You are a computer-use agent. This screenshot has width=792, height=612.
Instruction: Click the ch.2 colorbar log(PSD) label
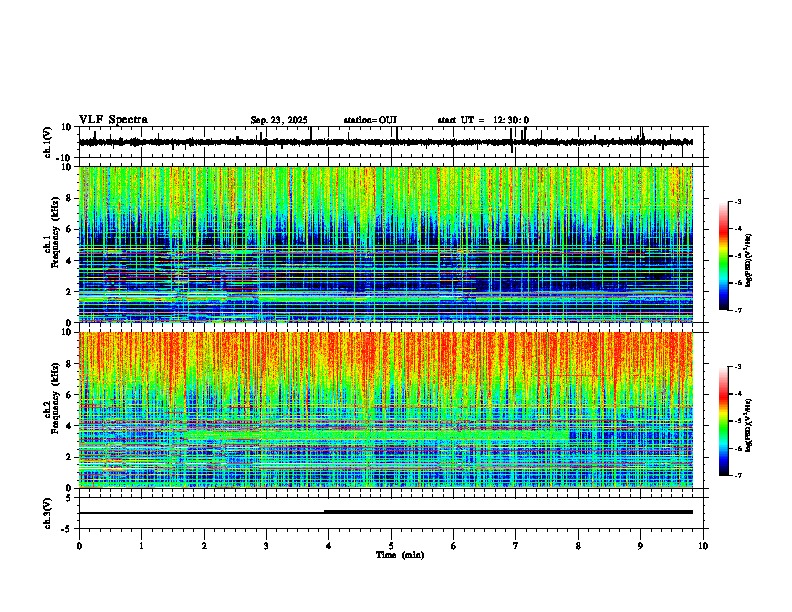(x=749, y=426)
